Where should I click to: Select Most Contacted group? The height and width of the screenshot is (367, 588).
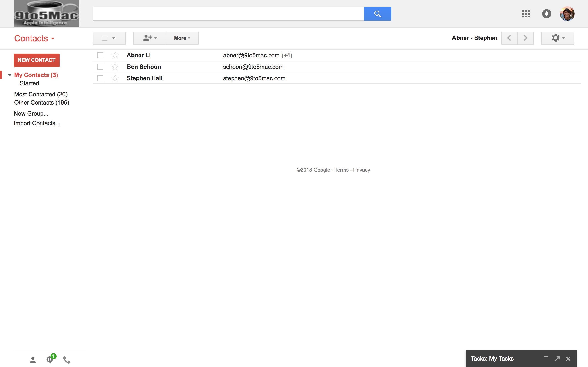tap(41, 94)
